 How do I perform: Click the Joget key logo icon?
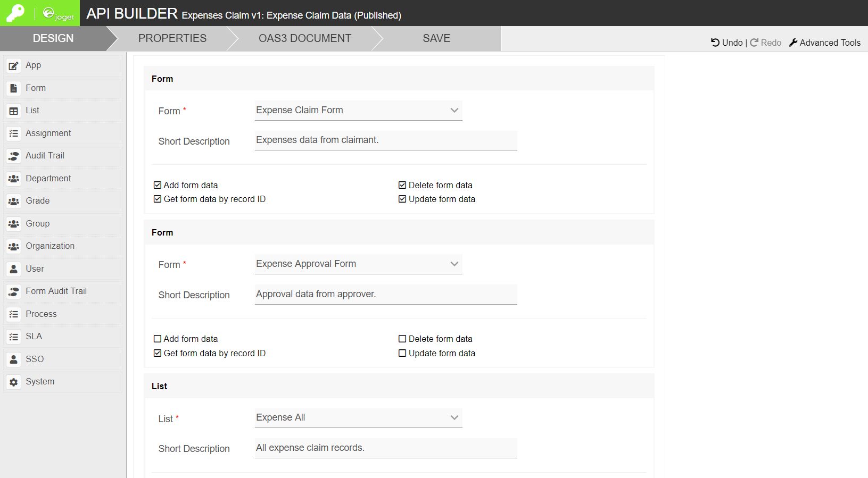pos(15,13)
